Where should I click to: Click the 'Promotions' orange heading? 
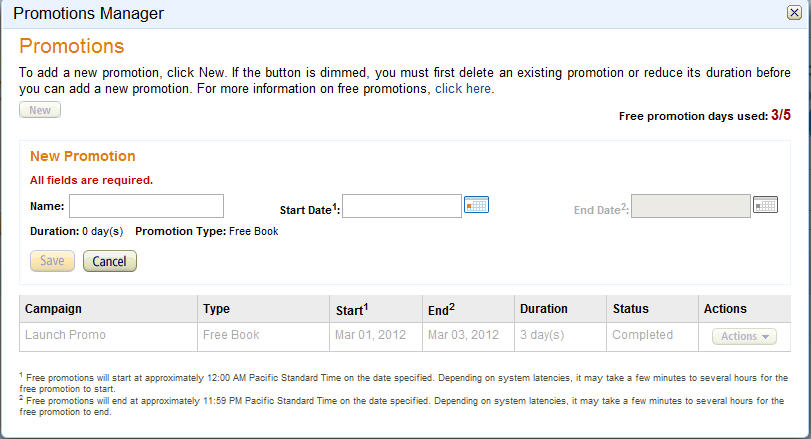[72, 46]
